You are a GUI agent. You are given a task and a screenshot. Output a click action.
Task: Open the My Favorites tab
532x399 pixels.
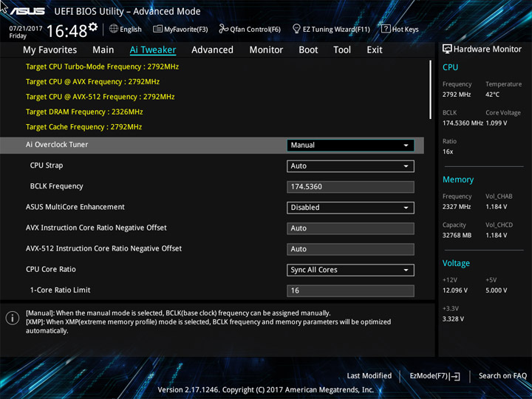[x=50, y=50]
